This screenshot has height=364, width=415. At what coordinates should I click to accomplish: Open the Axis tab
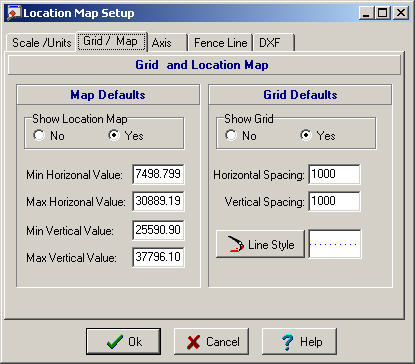168,43
